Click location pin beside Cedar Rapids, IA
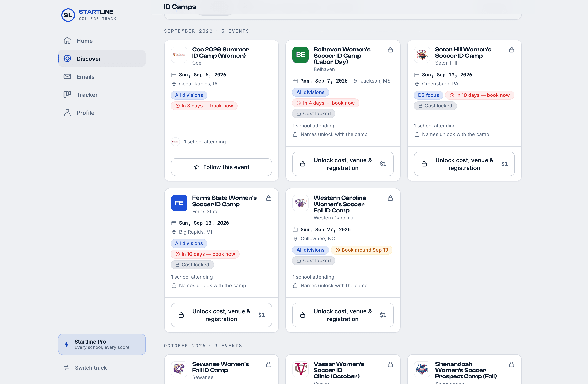The height and width of the screenshot is (384, 588). tap(174, 84)
